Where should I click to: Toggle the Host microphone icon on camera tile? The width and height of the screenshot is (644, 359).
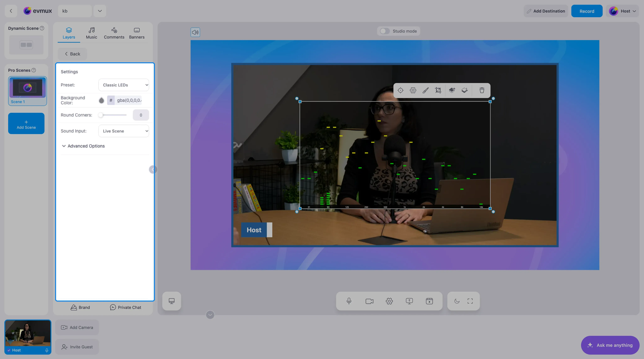pos(47,350)
